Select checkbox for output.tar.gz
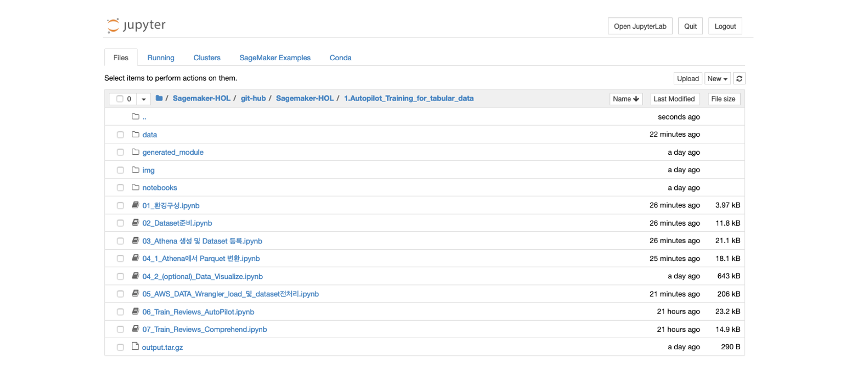Screen dimensions: 868x384 point(120,347)
